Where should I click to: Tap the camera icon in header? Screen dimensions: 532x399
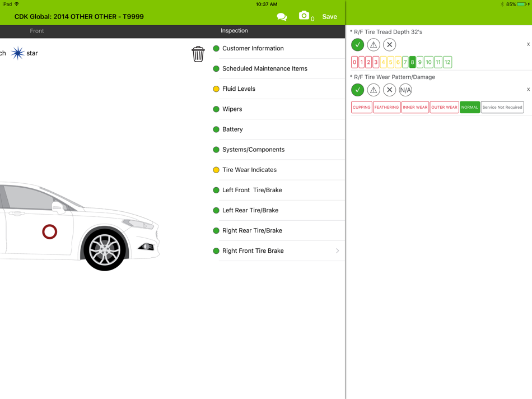click(304, 16)
